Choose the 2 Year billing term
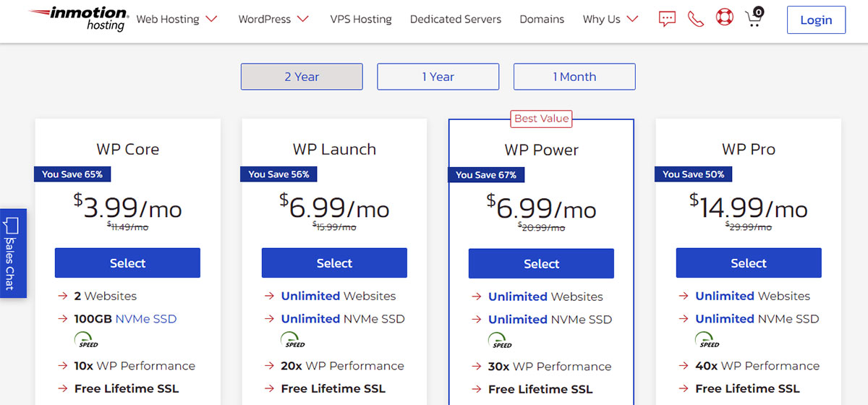The image size is (868, 405). [302, 77]
